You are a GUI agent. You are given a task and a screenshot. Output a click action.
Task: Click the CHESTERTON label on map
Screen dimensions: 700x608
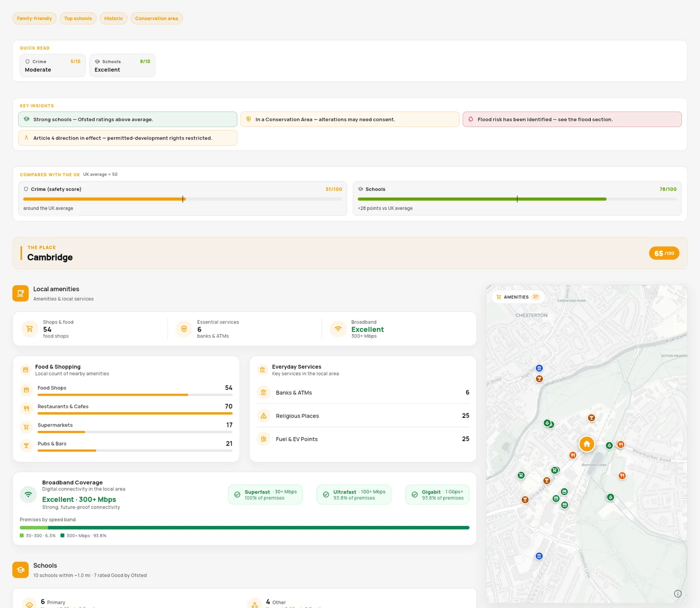[x=531, y=315]
